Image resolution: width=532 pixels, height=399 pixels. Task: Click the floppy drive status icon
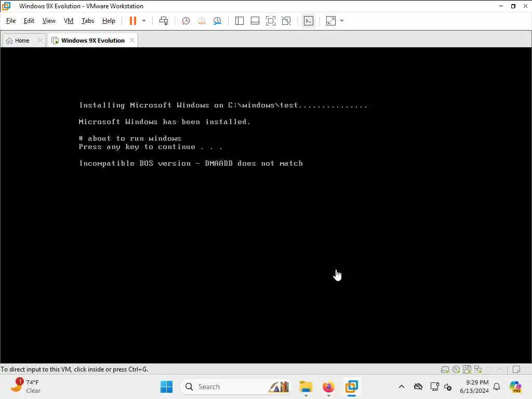click(467, 369)
